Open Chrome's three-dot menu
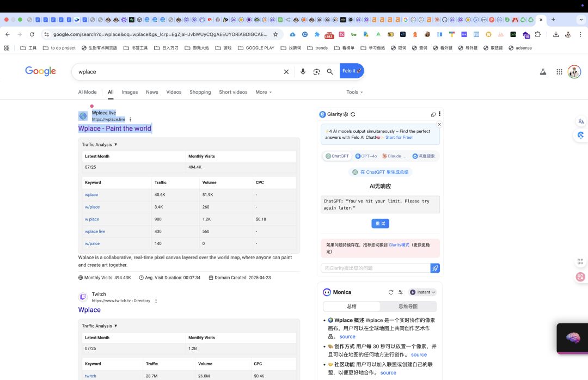This screenshot has height=380, width=588. [580, 34]
